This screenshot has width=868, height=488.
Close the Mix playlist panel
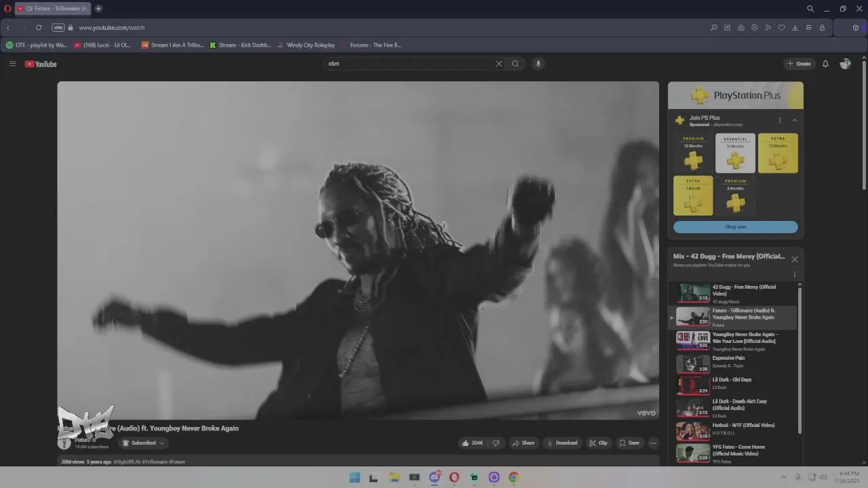(795, 260)
